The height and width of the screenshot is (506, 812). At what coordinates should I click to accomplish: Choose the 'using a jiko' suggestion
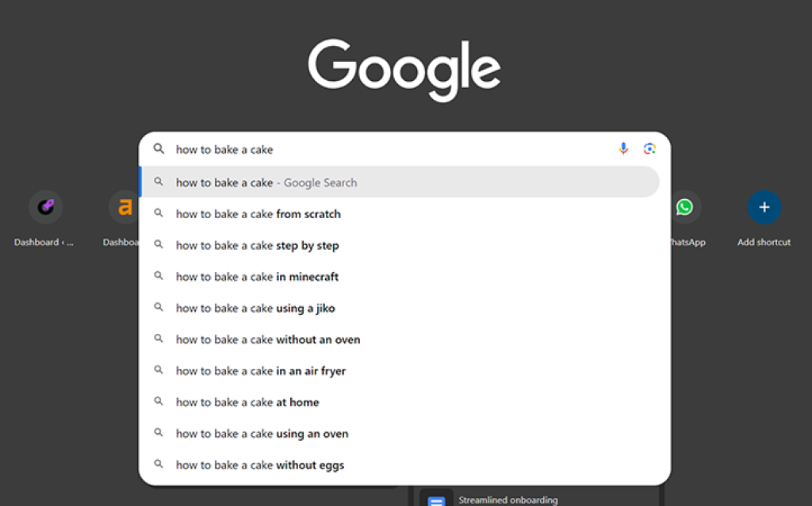click(x=255, y=309)
